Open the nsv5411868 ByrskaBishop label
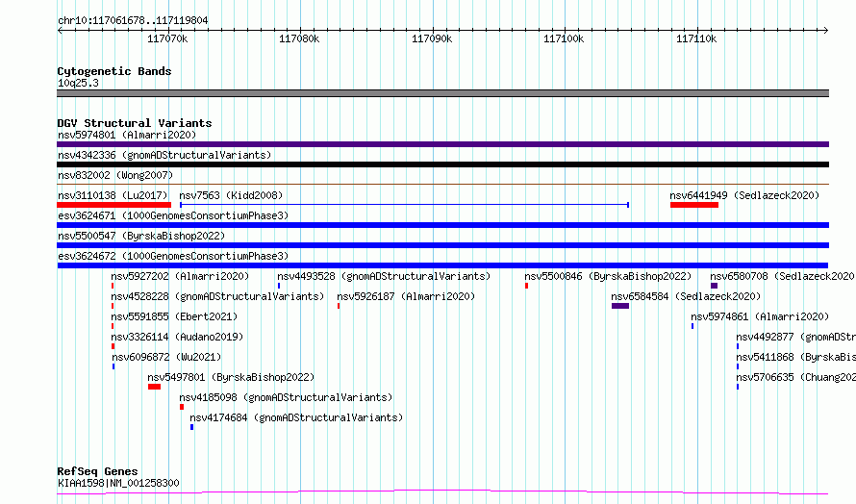 [x=795, y=357]
